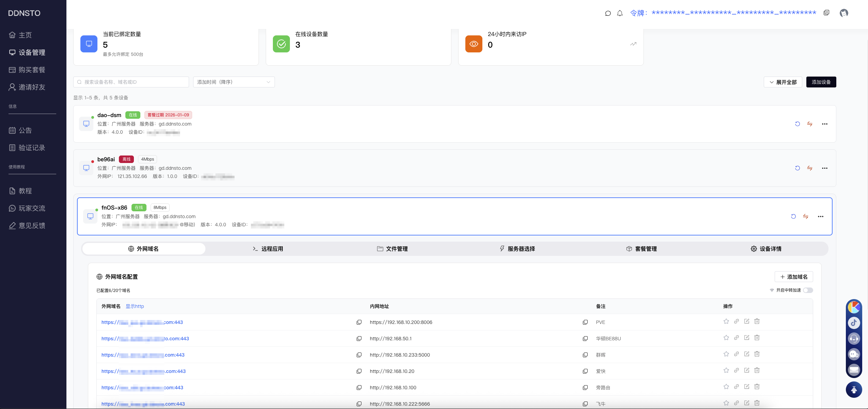The width and height of the screenshot is (868, 409).
Task: Switch to the 远程应用 tab
Action: pyautogui.click(x=268, y=249)
